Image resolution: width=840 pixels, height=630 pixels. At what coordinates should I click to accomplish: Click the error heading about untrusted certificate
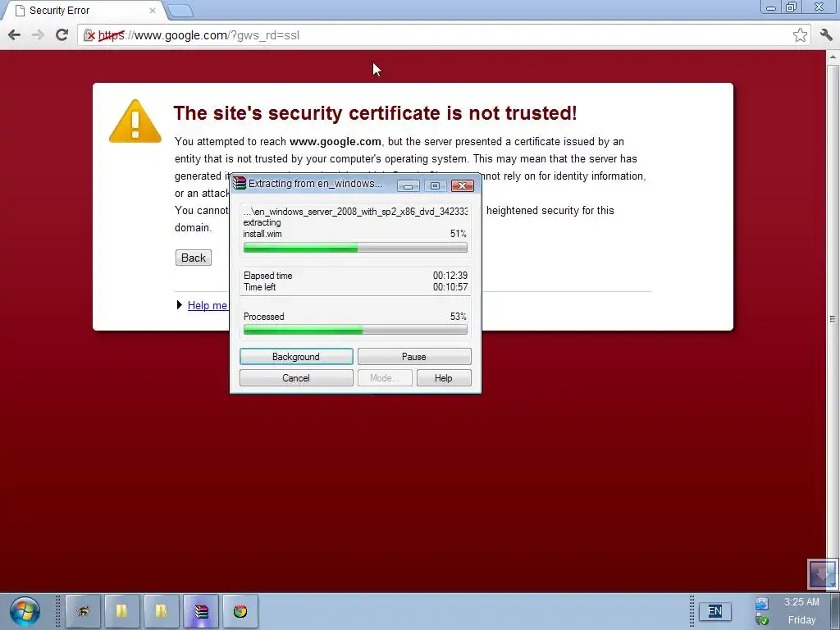(x=375, y=113)
